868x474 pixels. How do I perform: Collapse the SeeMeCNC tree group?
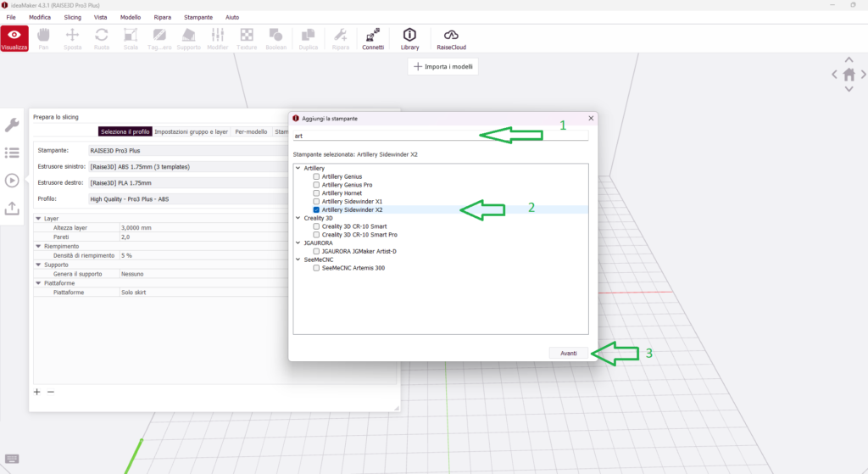click(298, 259)
